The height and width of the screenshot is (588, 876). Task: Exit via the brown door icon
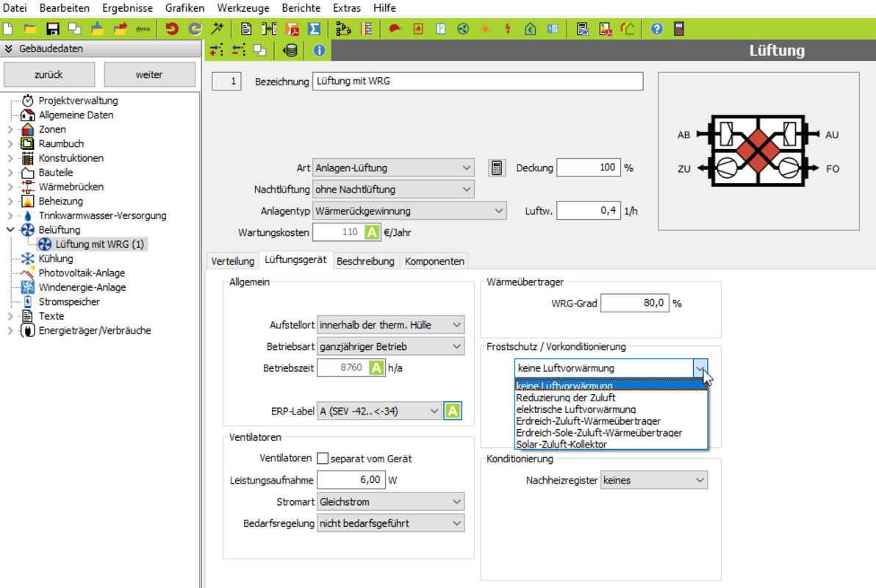tap(679, 29)
